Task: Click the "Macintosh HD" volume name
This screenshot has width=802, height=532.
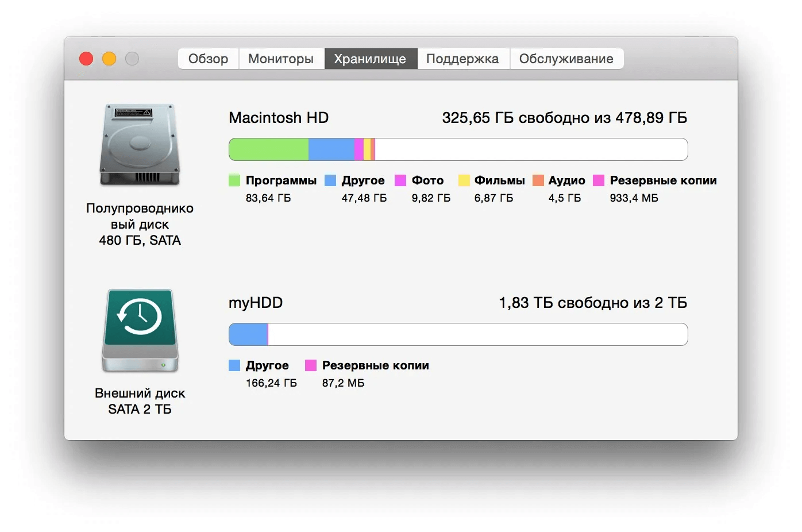Action: (x=279, y=118)
